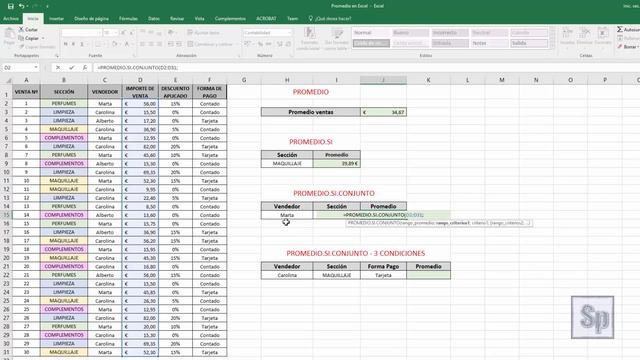This screenshot has height=360, width=640.
Task: Open Dar formato como tabla
Action: [x=337, y=39]
